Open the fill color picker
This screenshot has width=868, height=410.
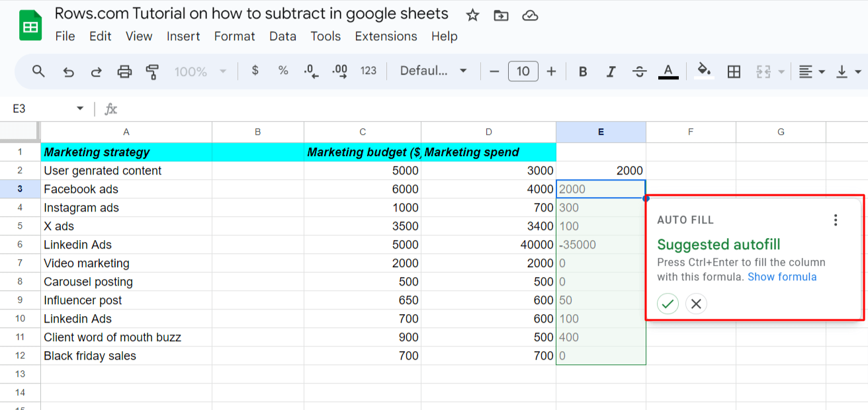703,71
